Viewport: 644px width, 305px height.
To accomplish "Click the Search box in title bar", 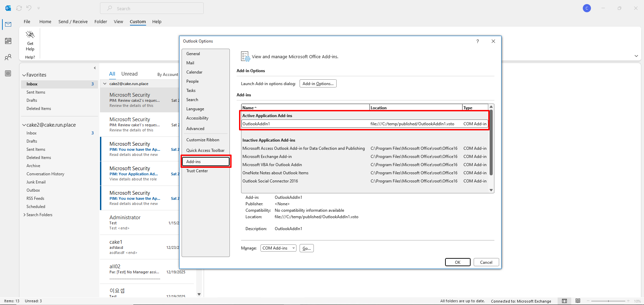I will pos(152,8).
